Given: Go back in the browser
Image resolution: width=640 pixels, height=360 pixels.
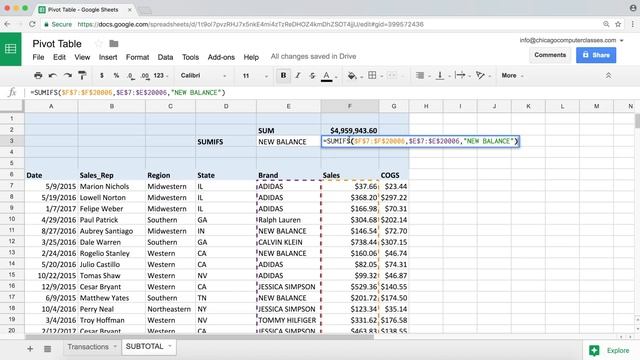Looking at the screenshot, I should click(7, 24).
